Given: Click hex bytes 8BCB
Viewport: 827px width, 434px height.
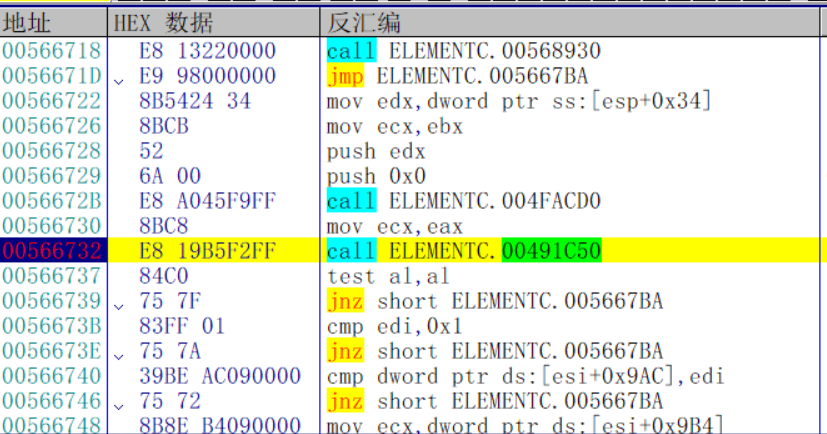Looking at the screenshot, I should click(x=164, y=126).
